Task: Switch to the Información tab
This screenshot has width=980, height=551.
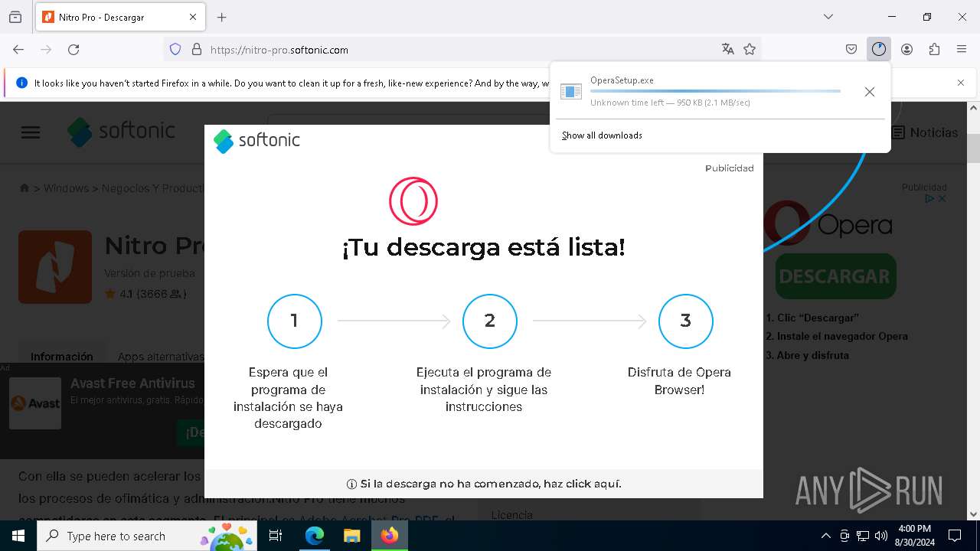Action: (62, 357)
